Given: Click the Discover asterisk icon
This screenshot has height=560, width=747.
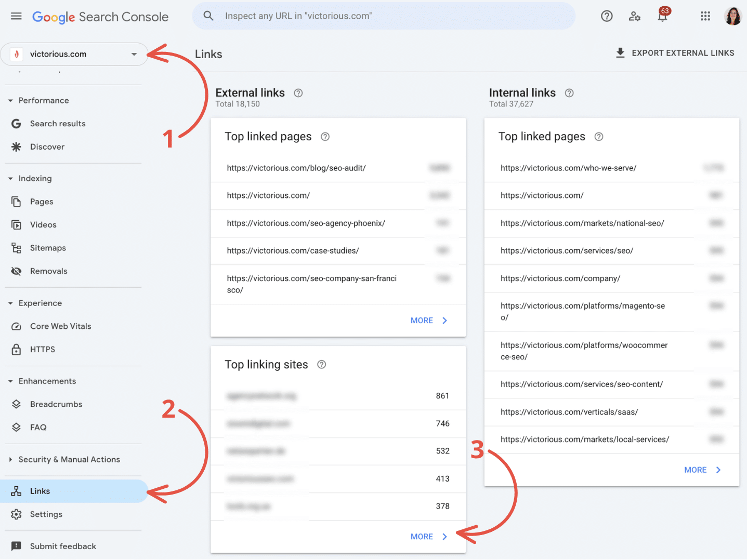Looking at the screenshot, I should tap(16, 147).
